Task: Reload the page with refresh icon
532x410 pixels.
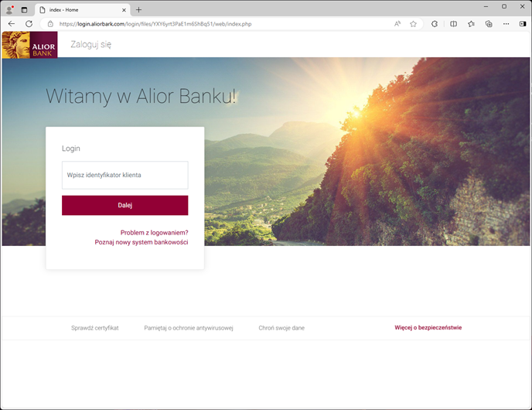Action: click(29, 24)
